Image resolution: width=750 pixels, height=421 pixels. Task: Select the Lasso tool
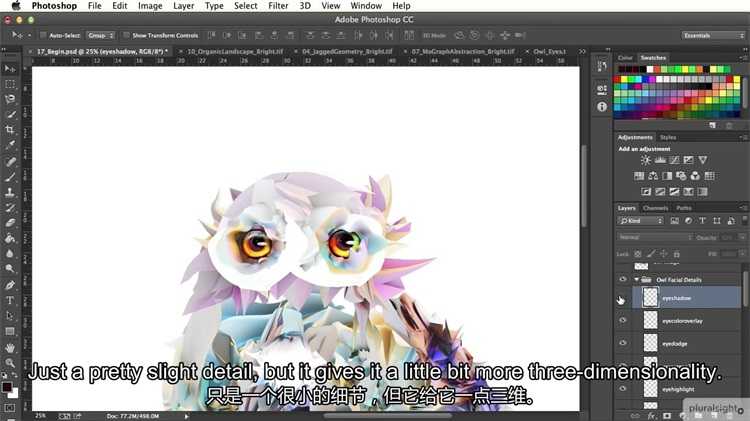(10, 99)
